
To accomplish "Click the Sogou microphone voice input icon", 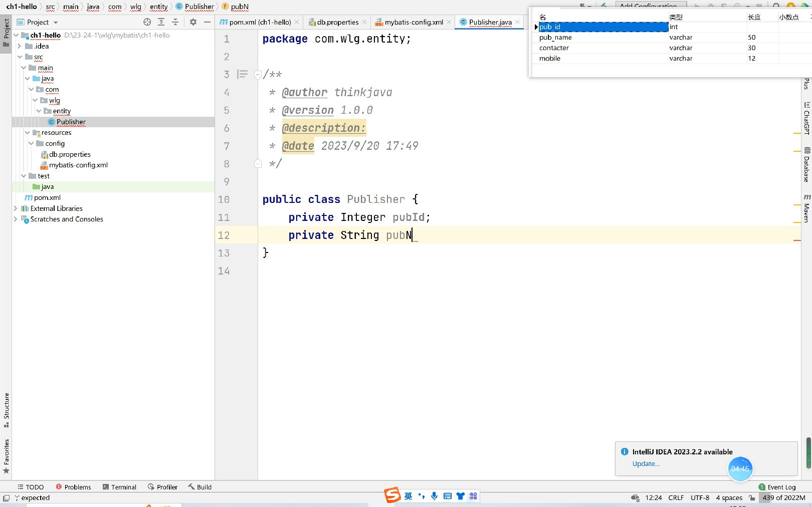I will coord(434,496).
